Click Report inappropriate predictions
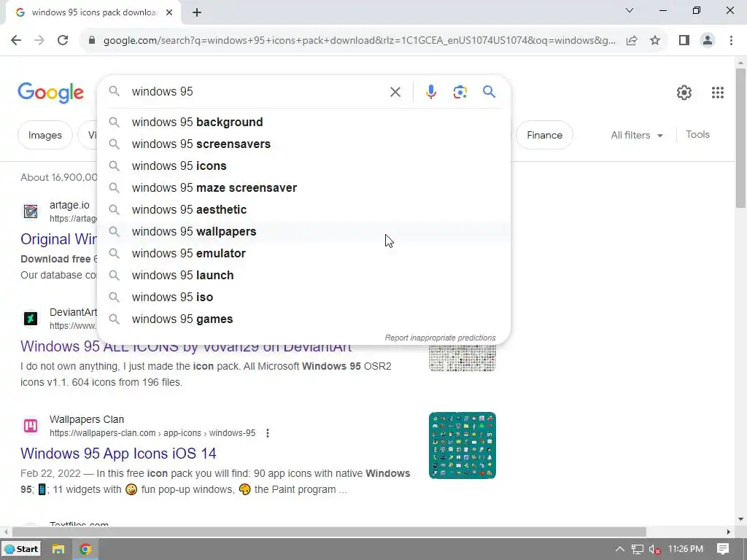The width and height of the screenshot is (747, 560). click(x=440, y=338)
